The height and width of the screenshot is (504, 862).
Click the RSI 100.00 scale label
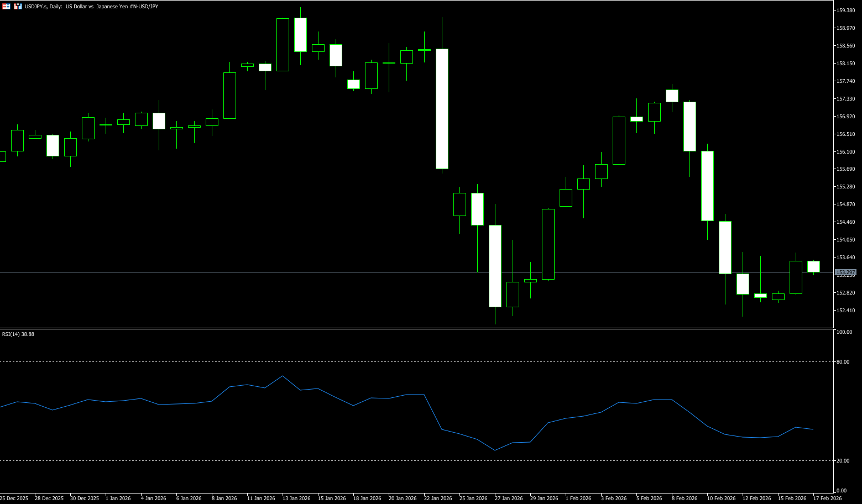point(844,332)
